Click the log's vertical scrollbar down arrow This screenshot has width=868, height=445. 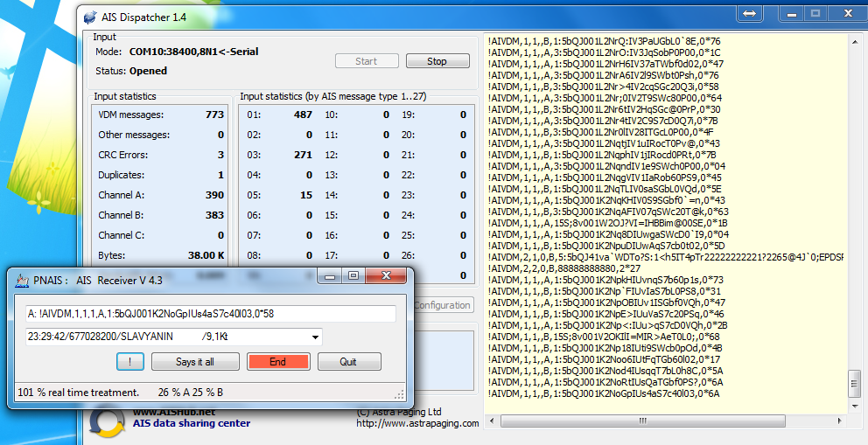click(x=854, y=407)
